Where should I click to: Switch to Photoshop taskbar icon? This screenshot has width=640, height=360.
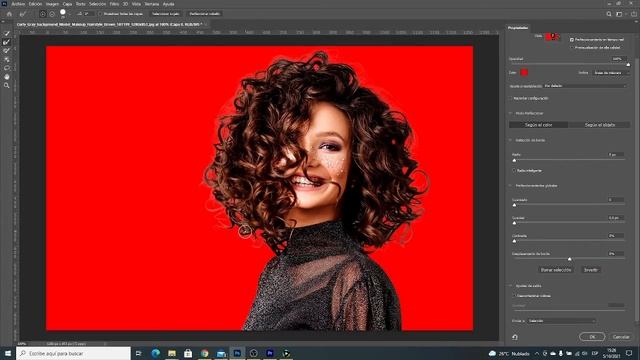coord(237,353)
